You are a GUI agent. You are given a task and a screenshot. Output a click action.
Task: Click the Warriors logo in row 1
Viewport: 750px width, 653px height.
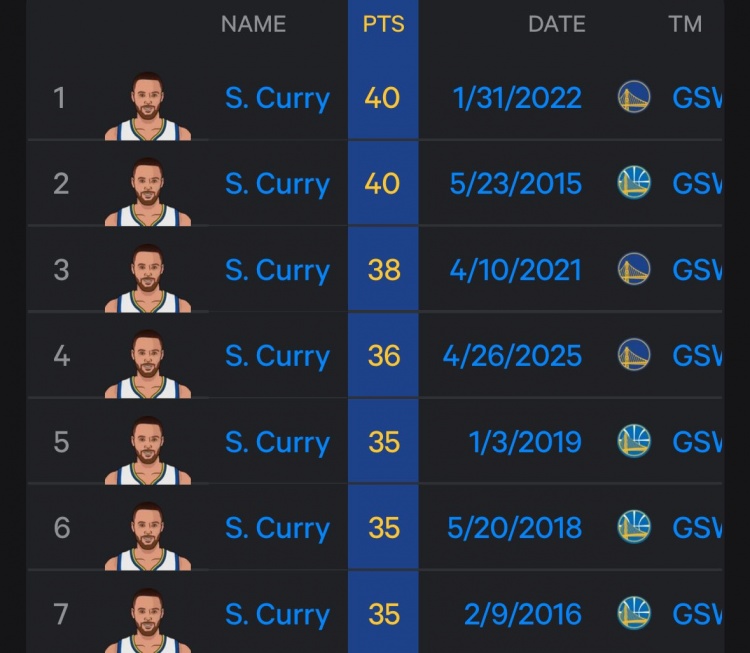pos(634,98)
